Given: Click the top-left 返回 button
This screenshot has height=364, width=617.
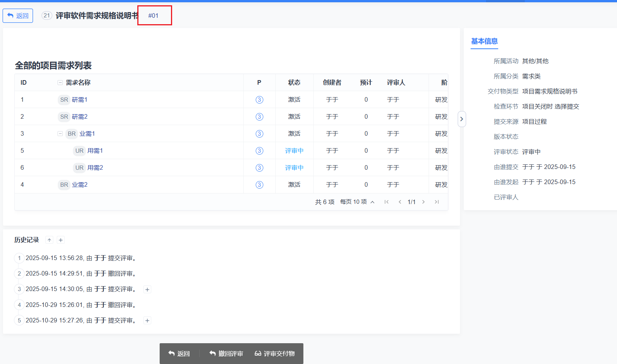Looking at the screenshot, I should [x=18, y=15].
